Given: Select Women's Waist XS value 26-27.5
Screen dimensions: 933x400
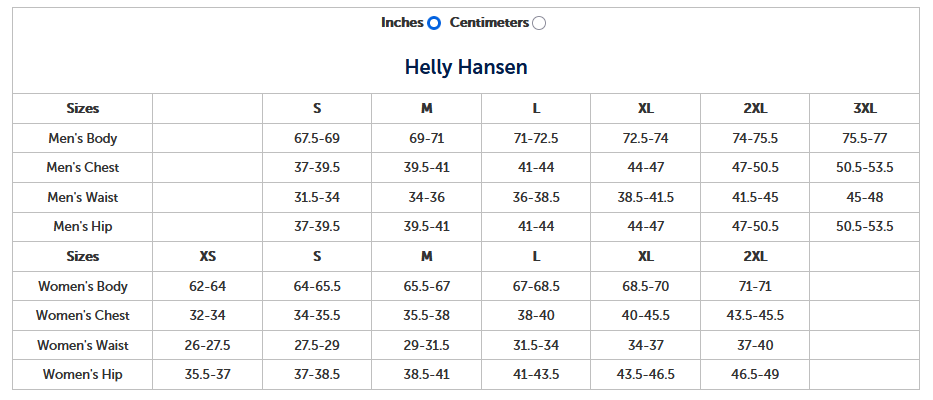Looking at the screenshot, I should coord(207,345).
